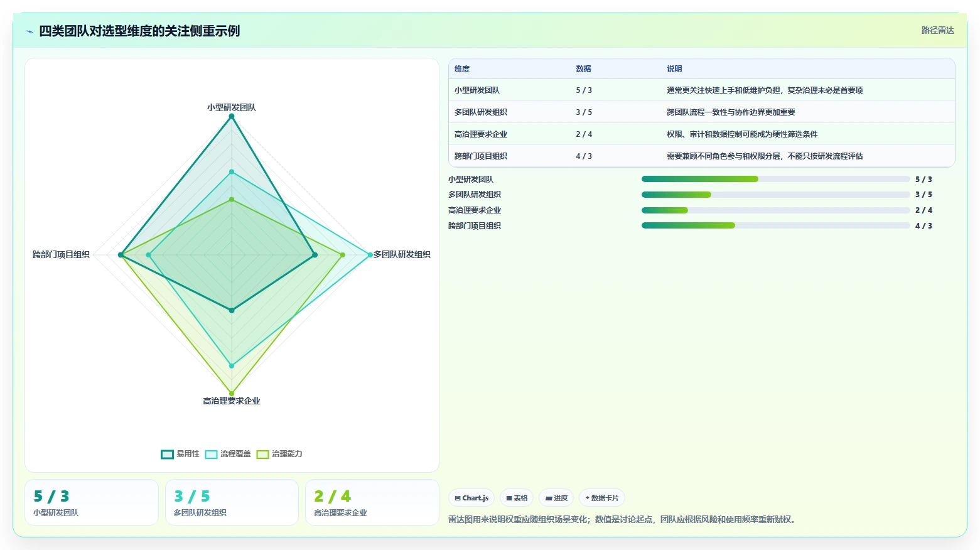
Task: Click the 小型研发团队 radar axis label
Action: (x=232, y=107)
